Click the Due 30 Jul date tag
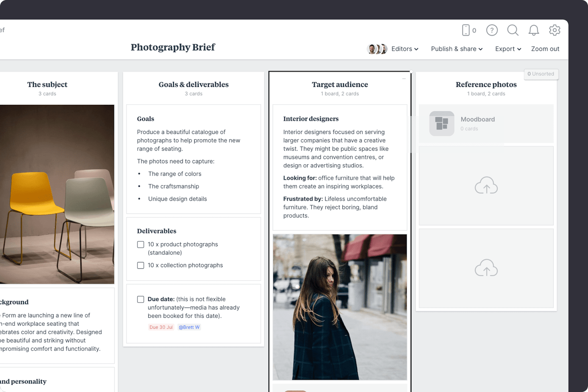Screen dimensions: 588x392 161,327
